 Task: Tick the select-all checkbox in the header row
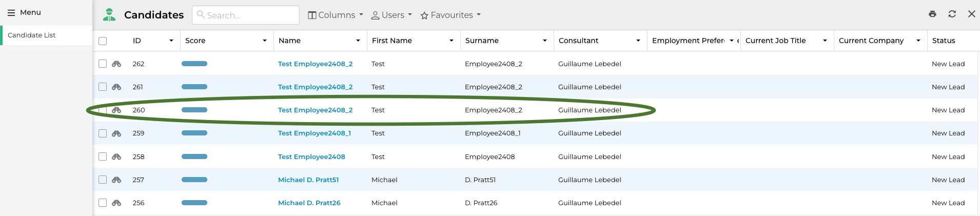click(x=103, y=41)
